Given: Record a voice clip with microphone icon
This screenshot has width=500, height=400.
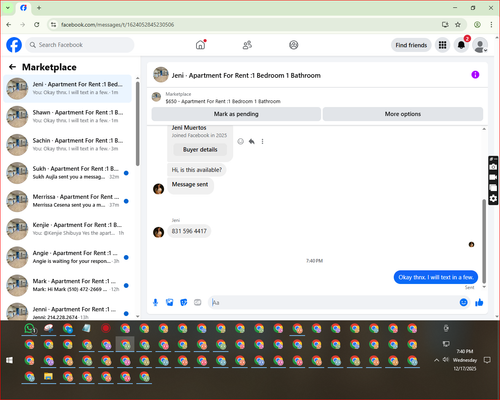Looking at the screenshot, I should (155, 302).
